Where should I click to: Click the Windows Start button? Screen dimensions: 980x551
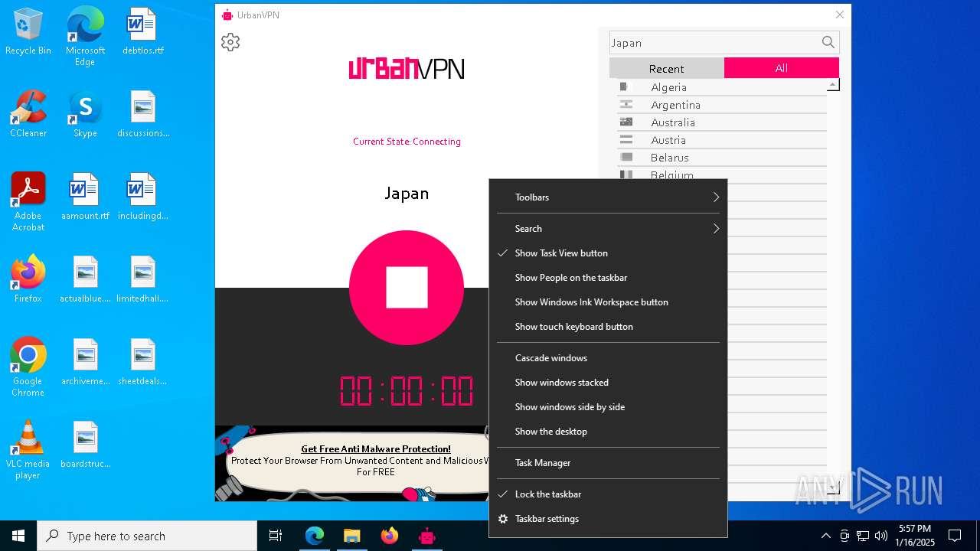(18, 536)
